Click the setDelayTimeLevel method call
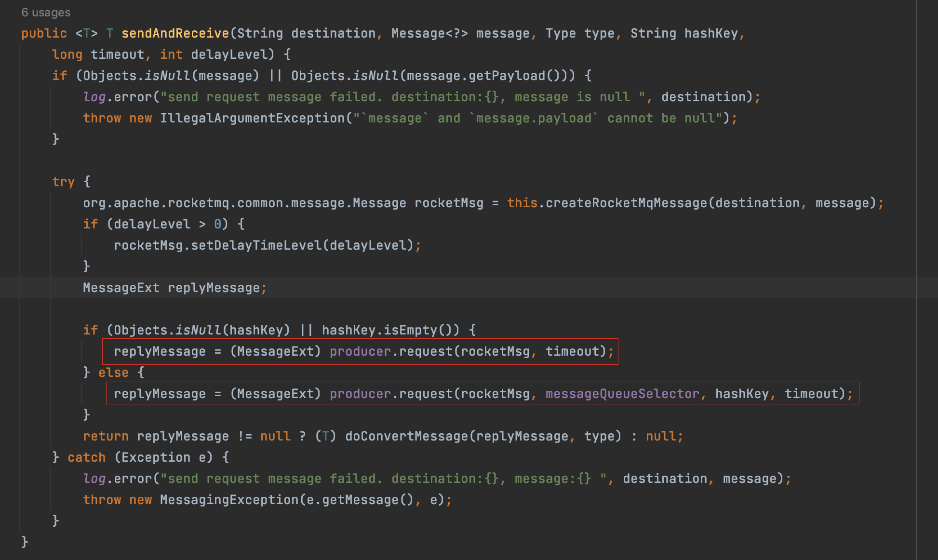Image resolution: width=938 pixels, height=560 pixels. 256,245
